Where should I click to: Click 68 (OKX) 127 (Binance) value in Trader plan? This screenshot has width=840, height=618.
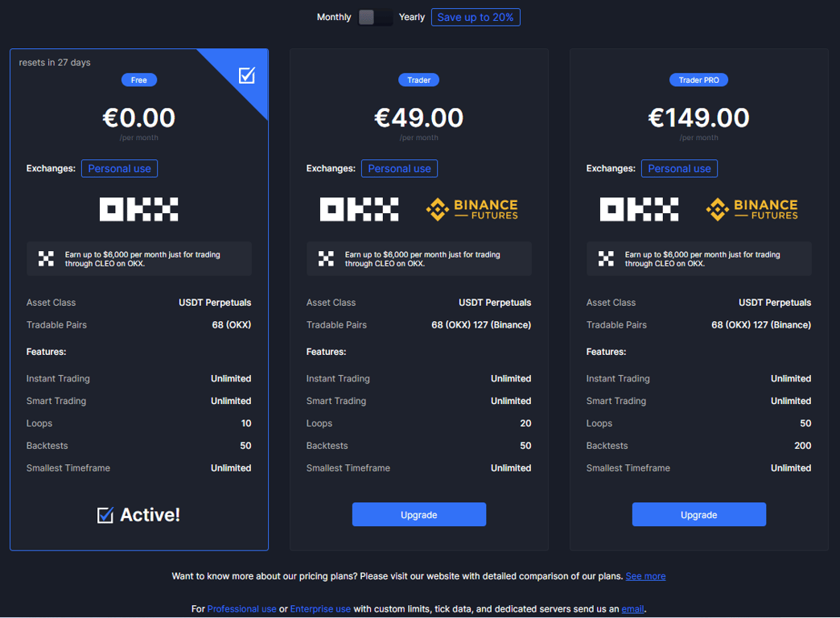coord(481,325)
